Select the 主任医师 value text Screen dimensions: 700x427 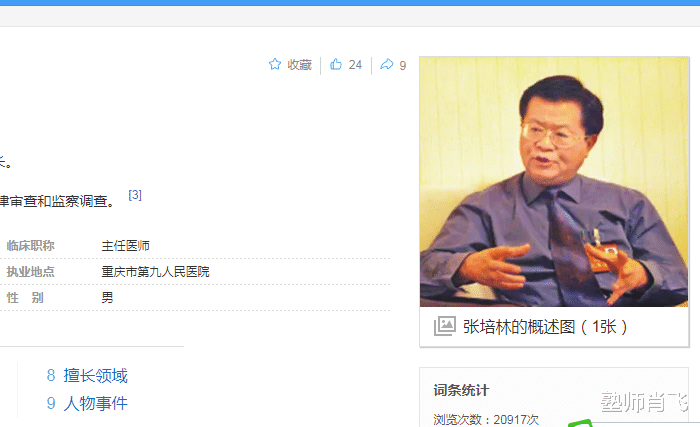coord(125,246)
